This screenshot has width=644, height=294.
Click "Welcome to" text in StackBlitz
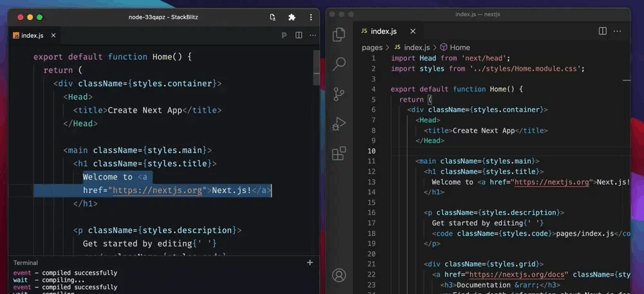[x=108, y=177]
